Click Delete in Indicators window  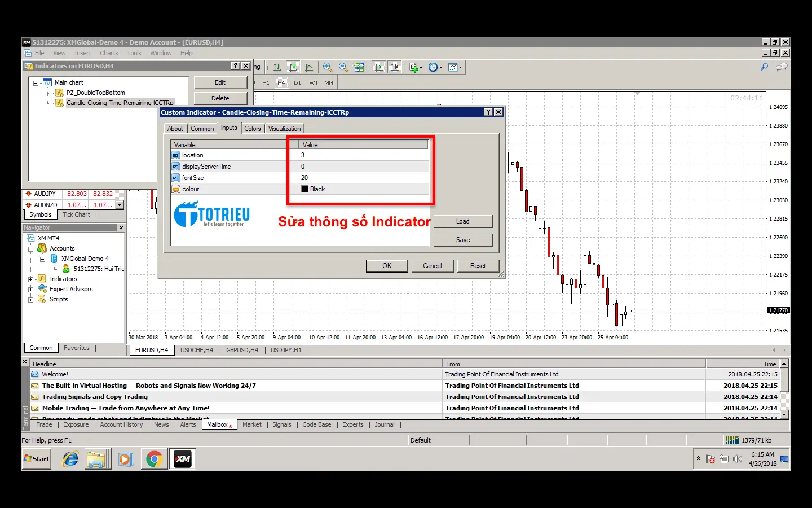click(220, 98)
